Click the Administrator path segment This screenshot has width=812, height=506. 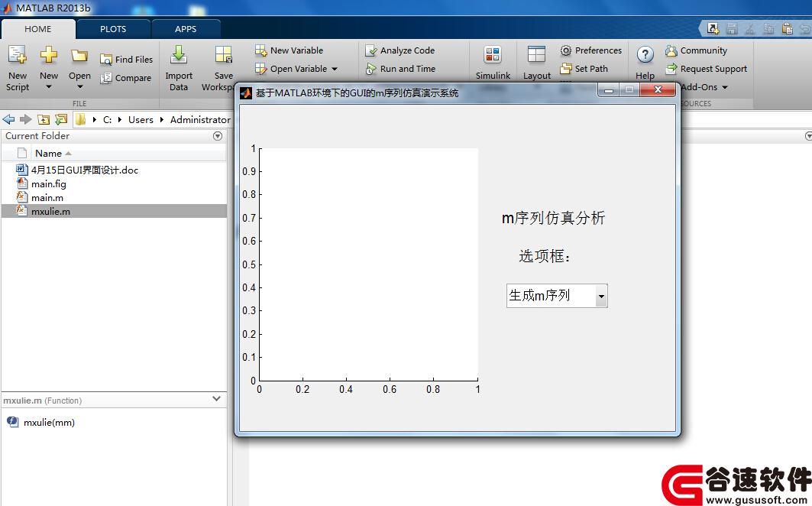[x=200, y=120]
